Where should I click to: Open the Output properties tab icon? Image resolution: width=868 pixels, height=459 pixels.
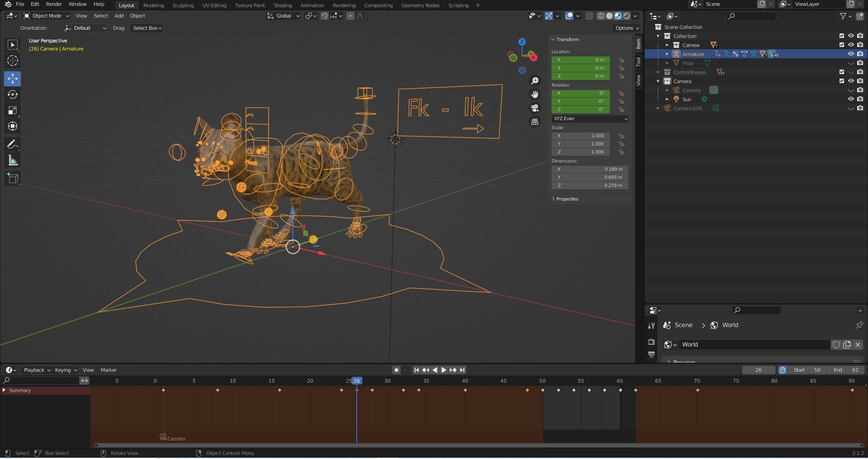[651, 354]
